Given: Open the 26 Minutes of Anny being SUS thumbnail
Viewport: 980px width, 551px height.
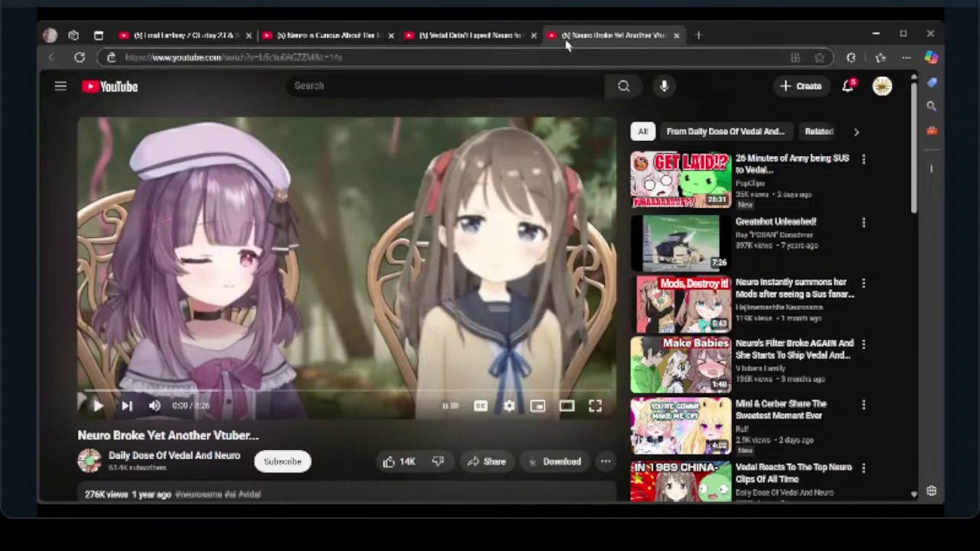Looking at the screenshot, I should click(x=681, y=180).
